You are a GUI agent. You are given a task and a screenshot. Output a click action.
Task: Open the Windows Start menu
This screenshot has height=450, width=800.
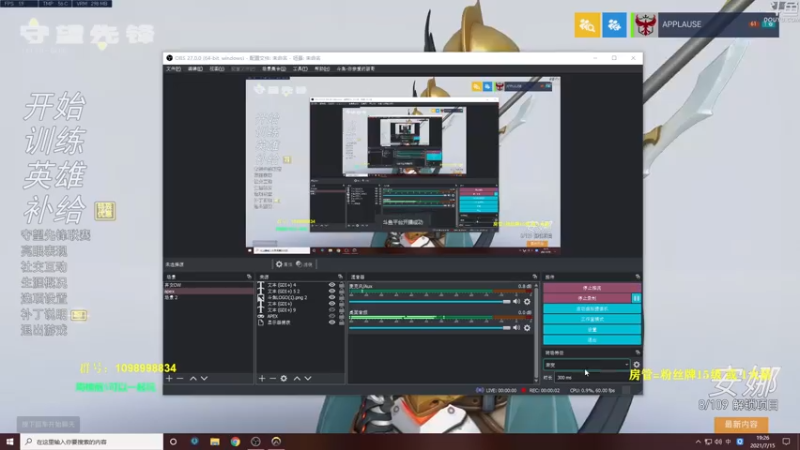(x=10, y=441)
